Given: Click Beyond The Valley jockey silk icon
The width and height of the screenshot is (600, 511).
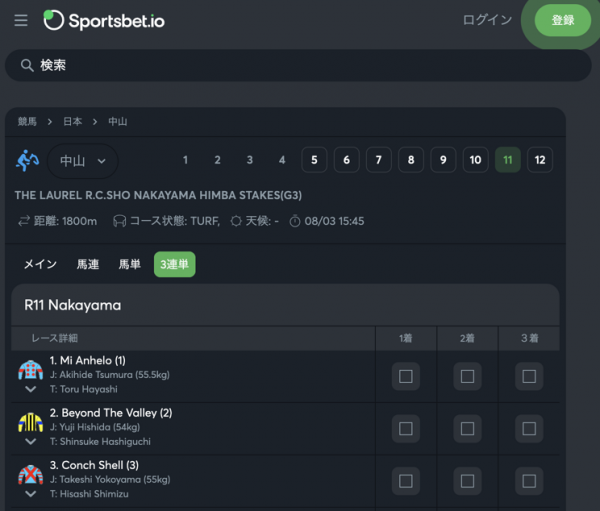Looking at the screenshot, I should coord(30,422).
